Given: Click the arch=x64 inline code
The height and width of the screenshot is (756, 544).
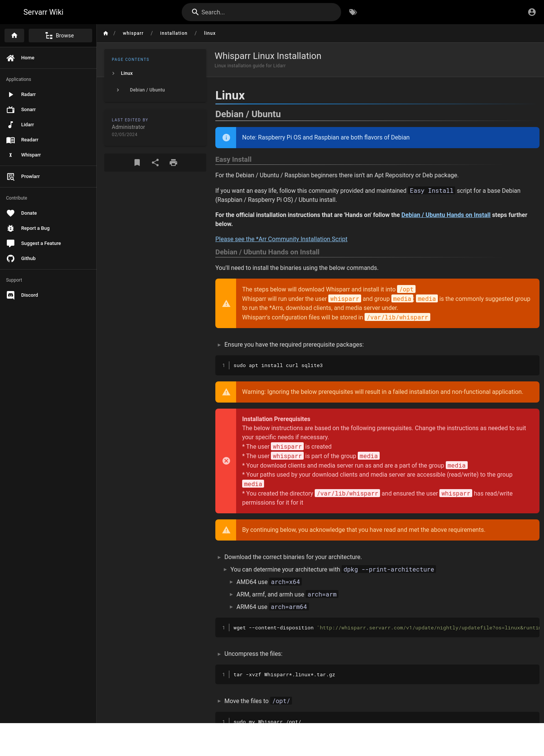Looking at the screenshot, I should point(285,582).
